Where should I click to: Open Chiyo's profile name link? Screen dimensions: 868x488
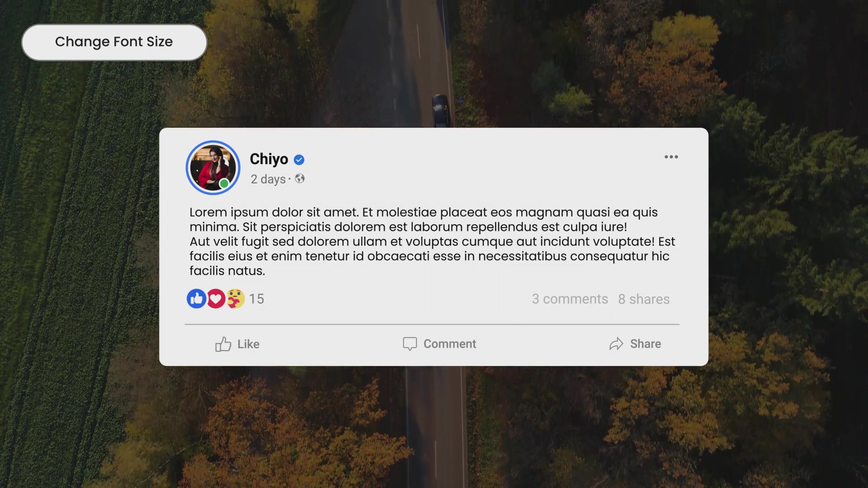[269, 159]
